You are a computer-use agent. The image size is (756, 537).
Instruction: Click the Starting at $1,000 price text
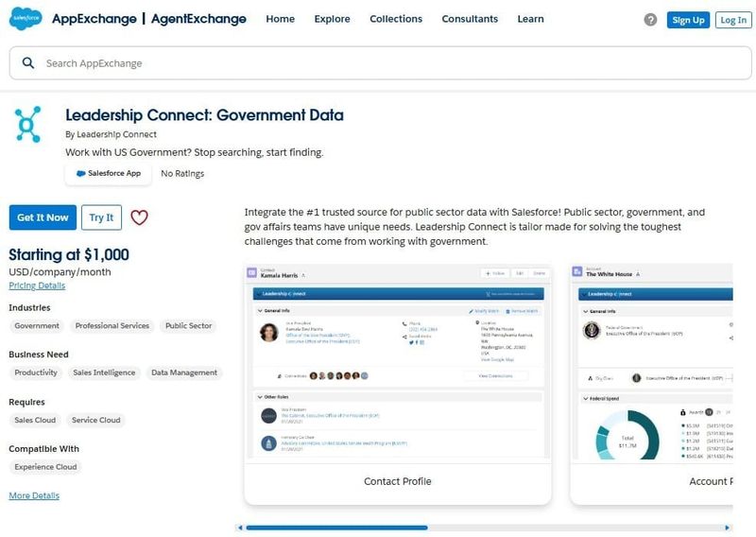[x=69, y=254]
